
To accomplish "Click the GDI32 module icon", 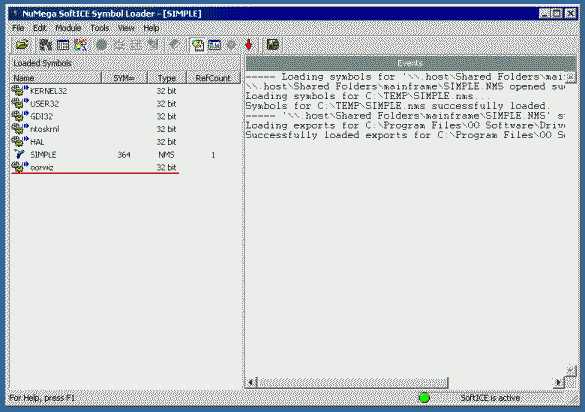I will (20, 116).
